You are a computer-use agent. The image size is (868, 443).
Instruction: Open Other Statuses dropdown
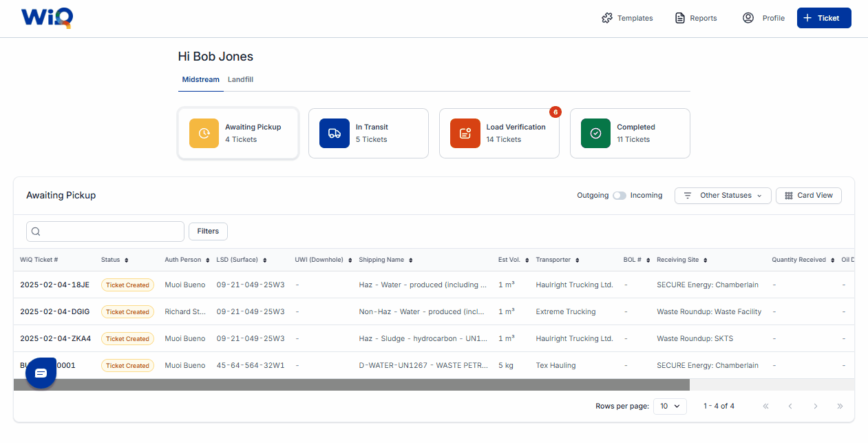coord(723,196)
